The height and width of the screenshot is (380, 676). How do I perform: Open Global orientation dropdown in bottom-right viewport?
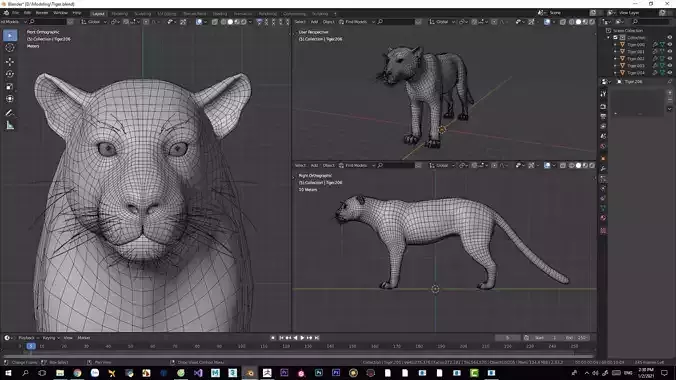click(x=442, y=165)
